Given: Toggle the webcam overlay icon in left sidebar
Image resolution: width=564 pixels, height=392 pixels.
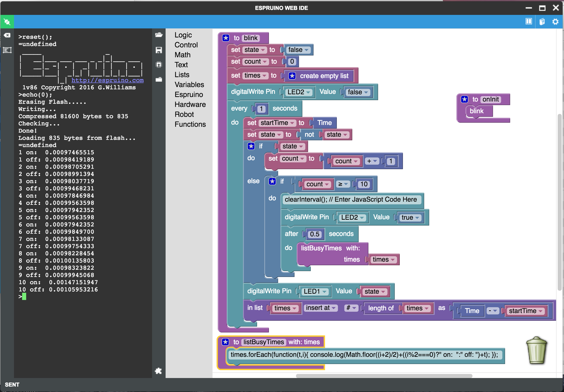Looking at the screenshot, I should click(7, 50).
